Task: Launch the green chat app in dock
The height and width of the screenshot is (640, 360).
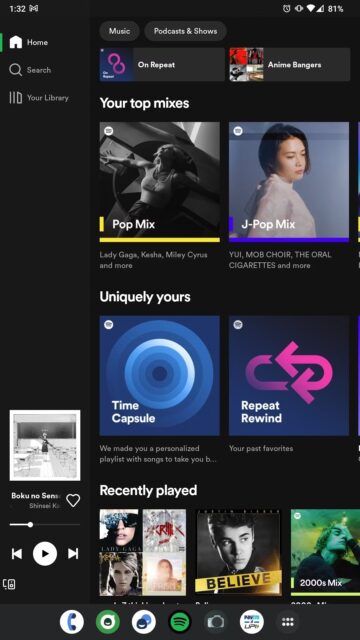Action: (108, 622)
